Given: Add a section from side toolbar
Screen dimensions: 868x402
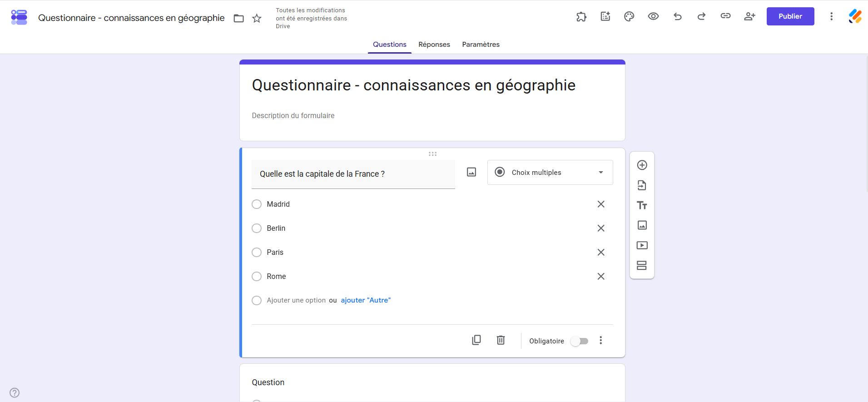Looking at the screenshot, I should pos(642,265).
